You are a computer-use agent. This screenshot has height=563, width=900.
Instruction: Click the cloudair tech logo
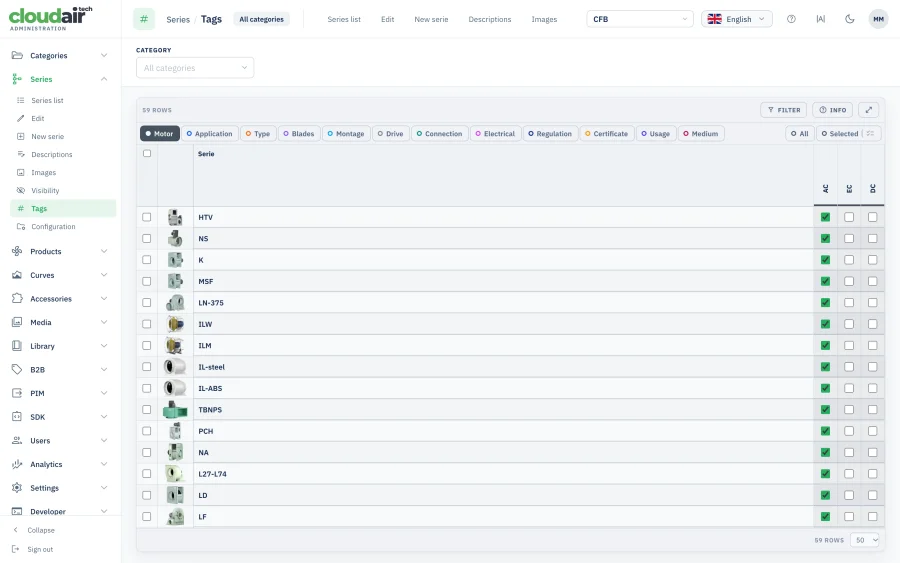(x=51, y=18)
